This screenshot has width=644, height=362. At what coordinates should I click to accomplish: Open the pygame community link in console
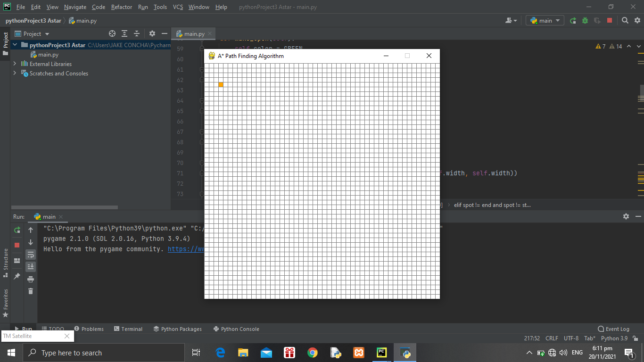coord(185,249)
